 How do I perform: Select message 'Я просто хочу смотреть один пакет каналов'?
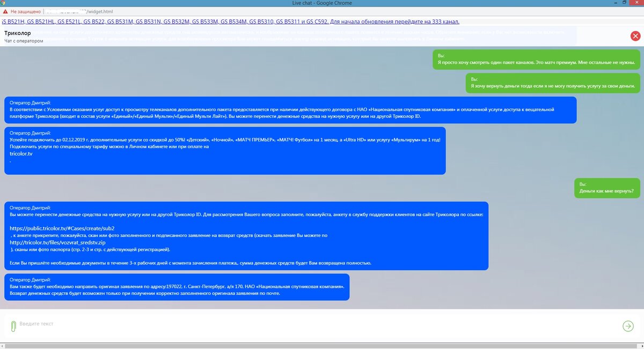click(x=537, y=59)
